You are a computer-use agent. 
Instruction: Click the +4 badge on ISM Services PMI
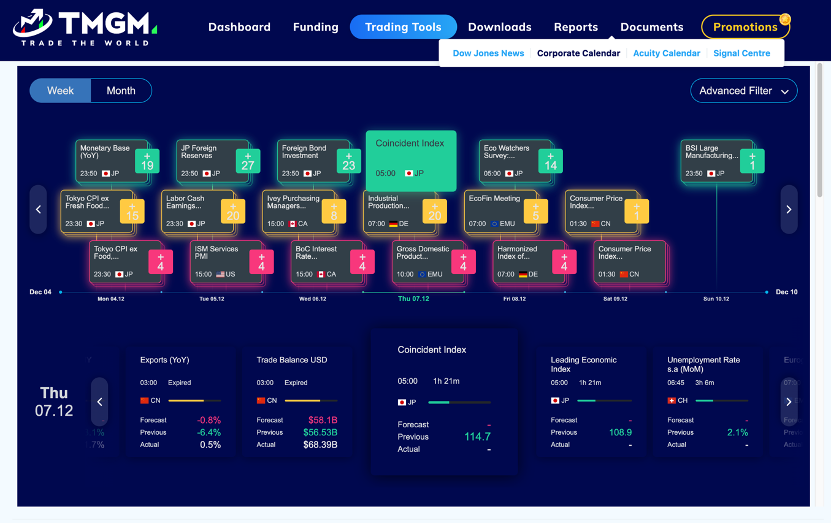pos(262,262)
